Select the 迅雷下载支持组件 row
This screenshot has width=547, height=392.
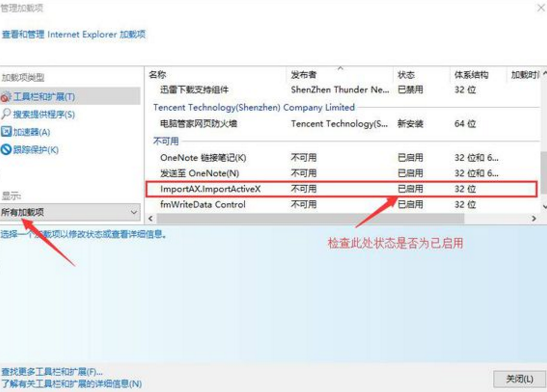(x=342, y=90)
